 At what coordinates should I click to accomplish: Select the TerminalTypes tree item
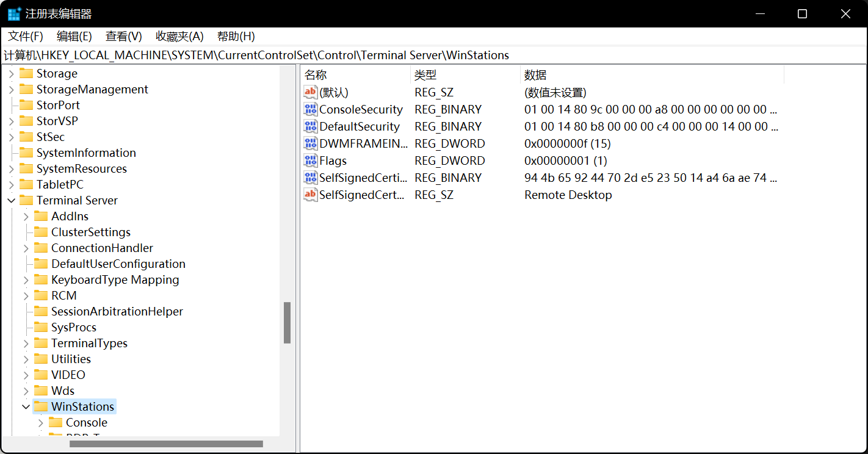(x=89, y=343)
